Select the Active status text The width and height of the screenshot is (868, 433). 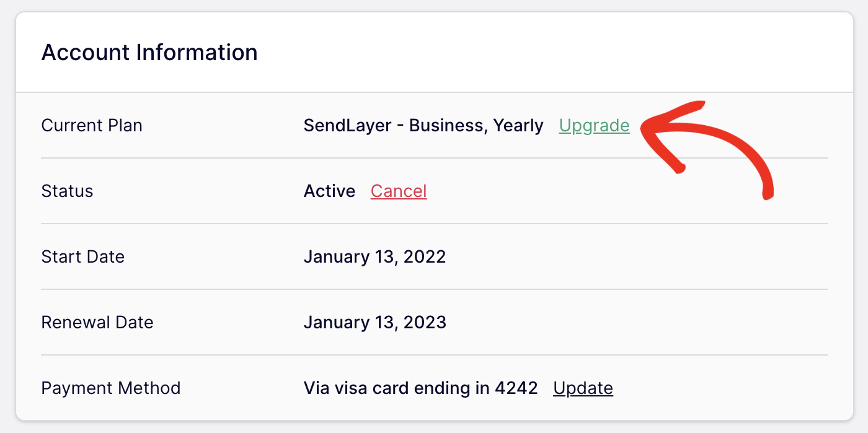329,191
